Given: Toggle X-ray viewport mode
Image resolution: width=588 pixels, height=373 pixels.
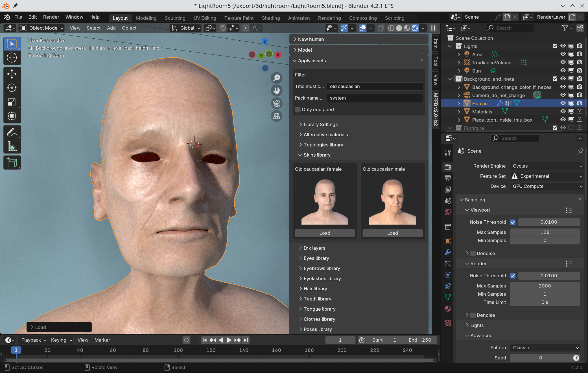Looking at the screenshot, I should (381, 28).
